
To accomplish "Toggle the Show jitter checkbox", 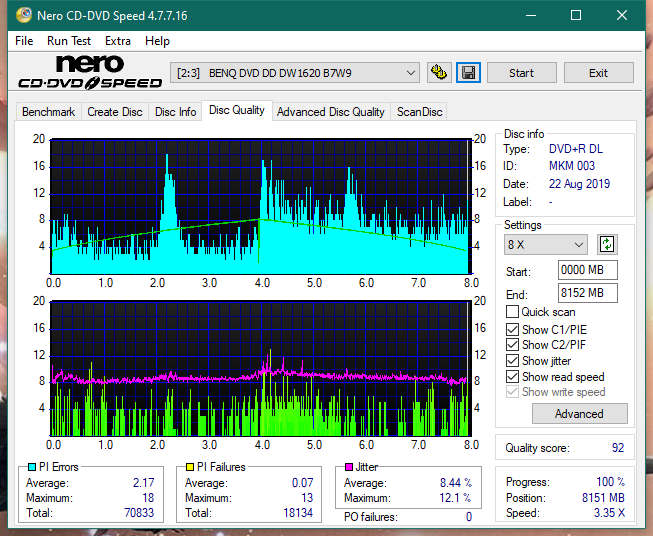I will click(x=512, y=361).
